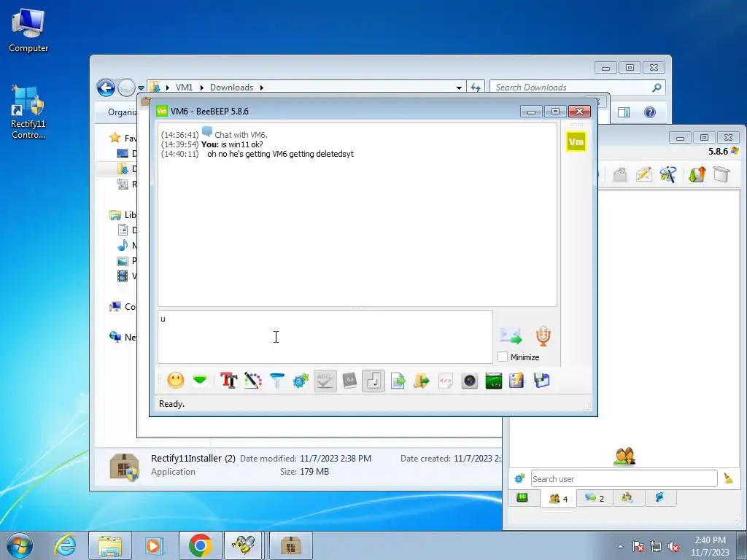
Task: Open Google Chrome from the taskbar
Action: point(200,545)
